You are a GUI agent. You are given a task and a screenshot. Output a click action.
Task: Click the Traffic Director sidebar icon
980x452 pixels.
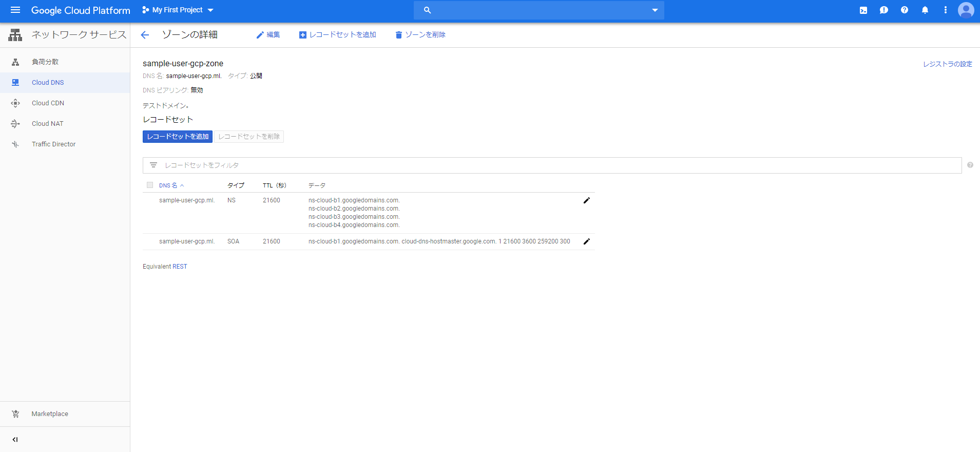coord(15,144)
